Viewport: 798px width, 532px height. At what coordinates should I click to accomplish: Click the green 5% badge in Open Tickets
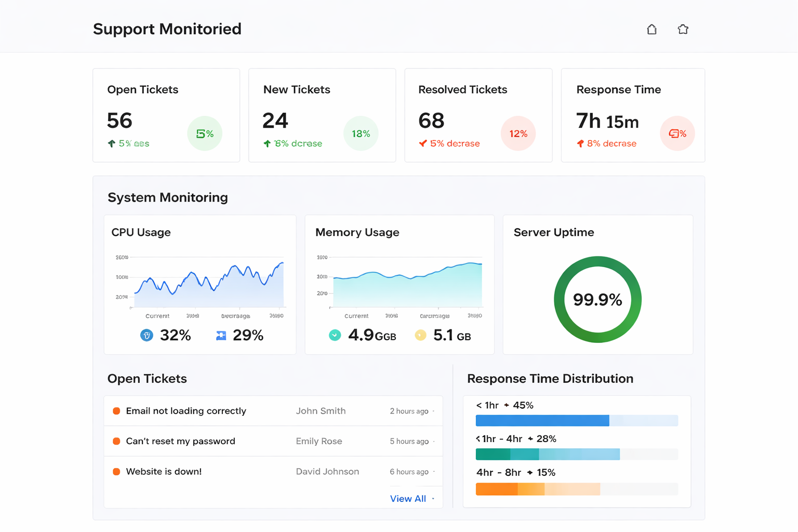(205, 134)
